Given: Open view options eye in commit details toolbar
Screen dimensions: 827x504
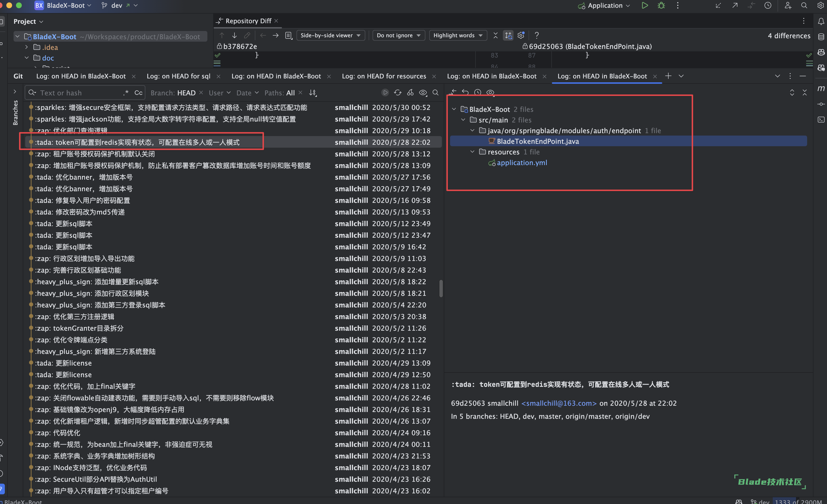Looking at the screenshot, I should click(x=490, y=92).
